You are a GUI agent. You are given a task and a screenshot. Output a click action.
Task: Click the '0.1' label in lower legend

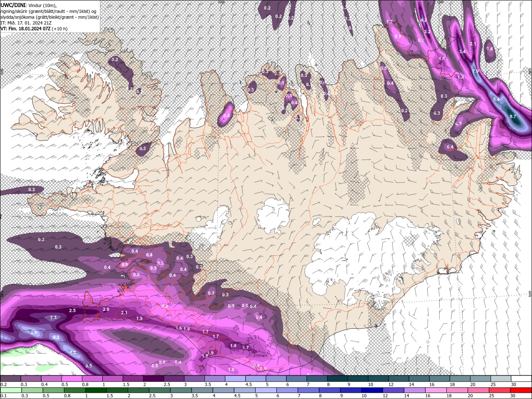click(3, 396)
